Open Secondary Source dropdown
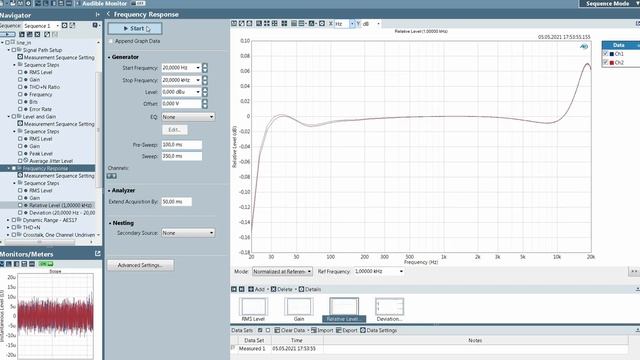 (x=188, y=233)
